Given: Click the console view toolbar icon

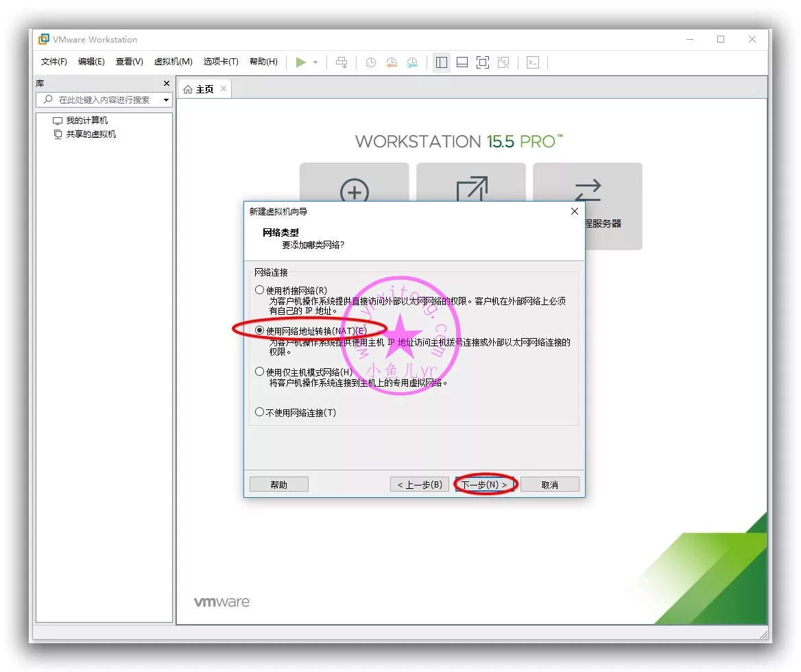Looking at the screenshot, I should click(532, 62).
